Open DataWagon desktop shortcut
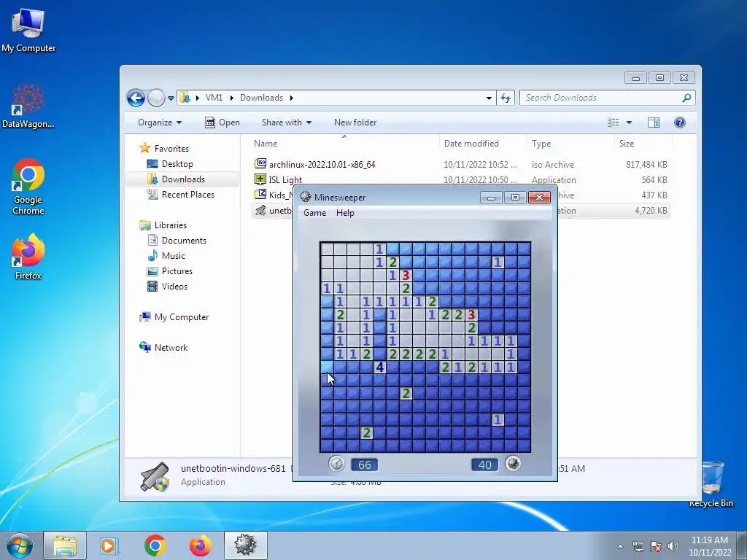747x560 pixels. pos(28,105)
